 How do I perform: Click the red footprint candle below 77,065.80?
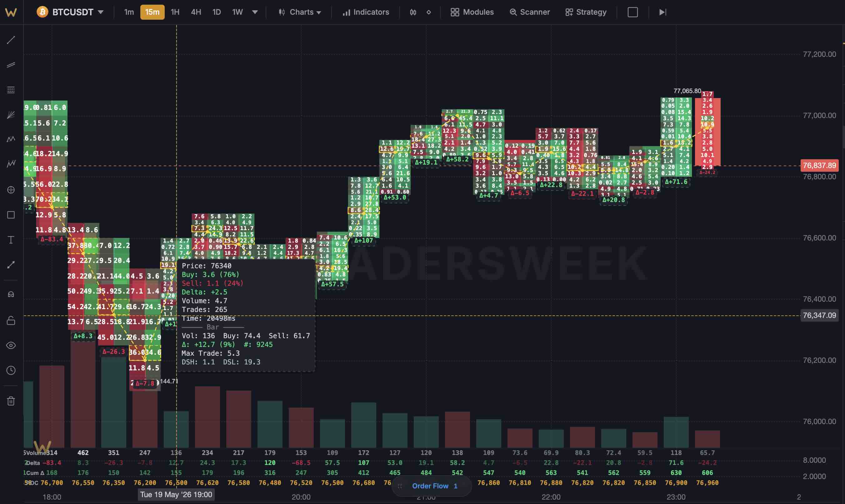tap(708, 130)
